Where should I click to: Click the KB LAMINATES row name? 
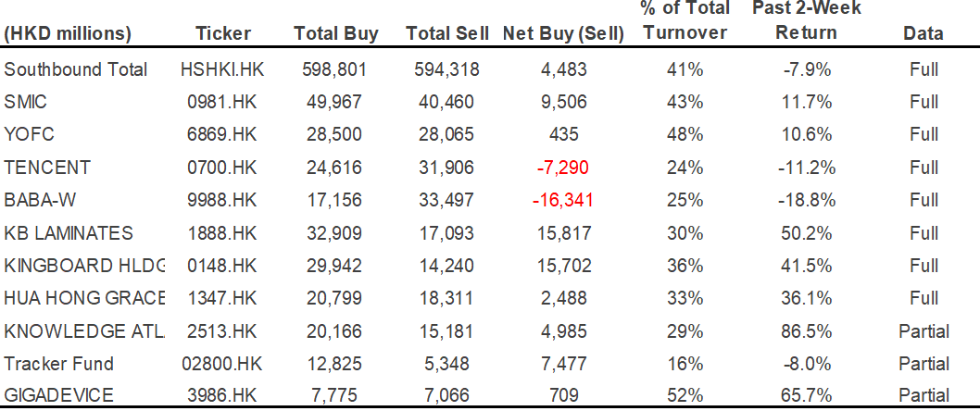click(x=69, y=233)
